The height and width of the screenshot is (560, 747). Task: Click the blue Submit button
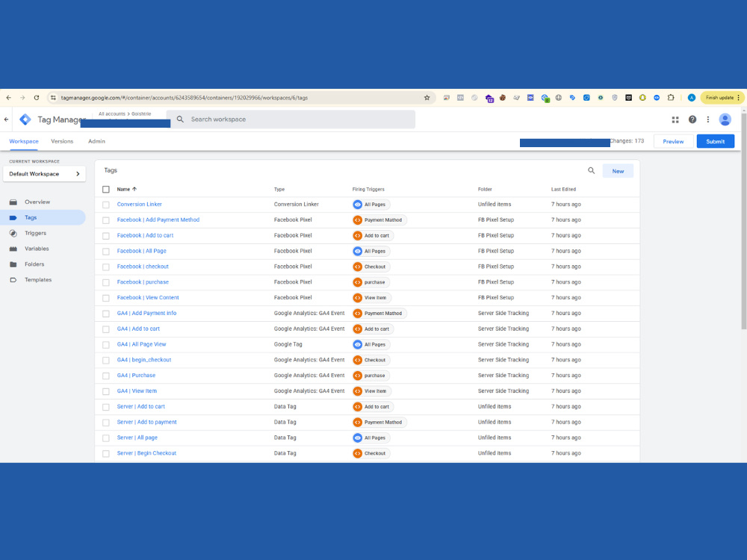click(715, 141)
